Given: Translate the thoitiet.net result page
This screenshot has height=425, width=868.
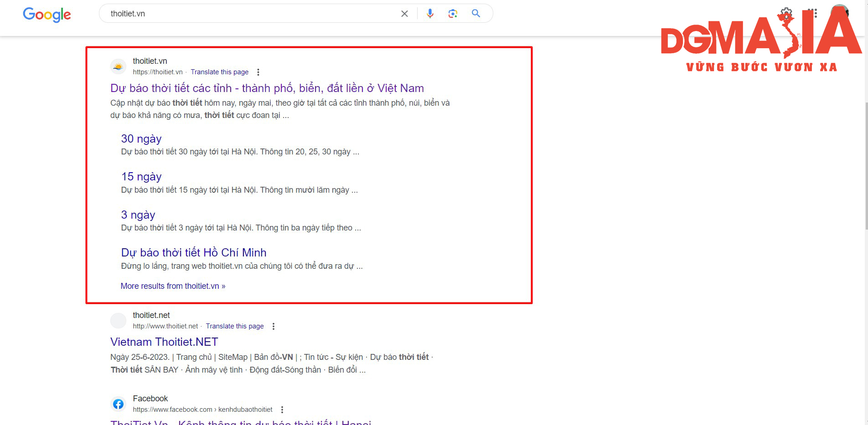Looking at the screenshot, I should (x=235, y=326).
